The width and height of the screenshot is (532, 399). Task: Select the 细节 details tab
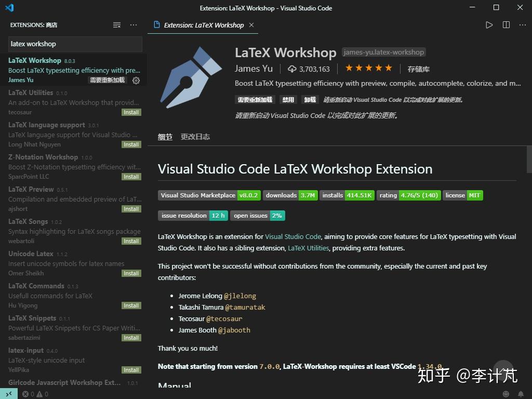click(165, 137)
